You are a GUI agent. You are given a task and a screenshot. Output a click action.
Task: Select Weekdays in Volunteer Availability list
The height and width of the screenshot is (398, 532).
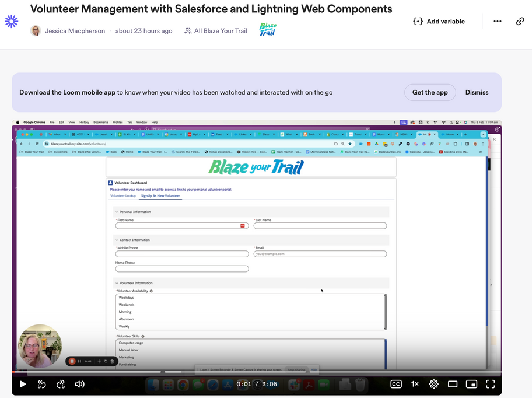(126, 298)
